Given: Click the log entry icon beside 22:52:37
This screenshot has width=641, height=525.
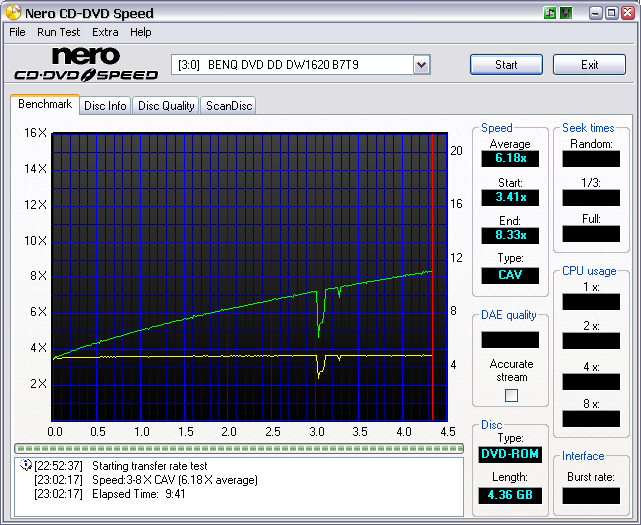Looking at the screenshot, I should (x=26, y=465).
